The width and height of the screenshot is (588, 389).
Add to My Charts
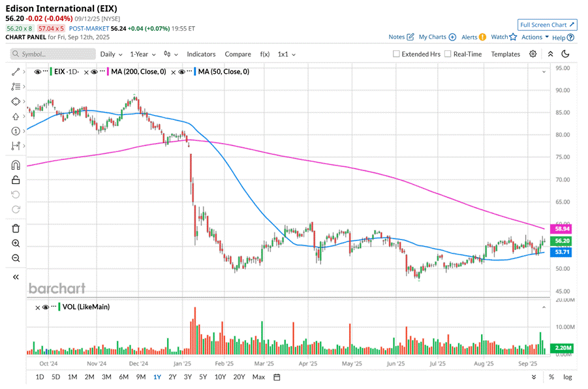[437, 37]
